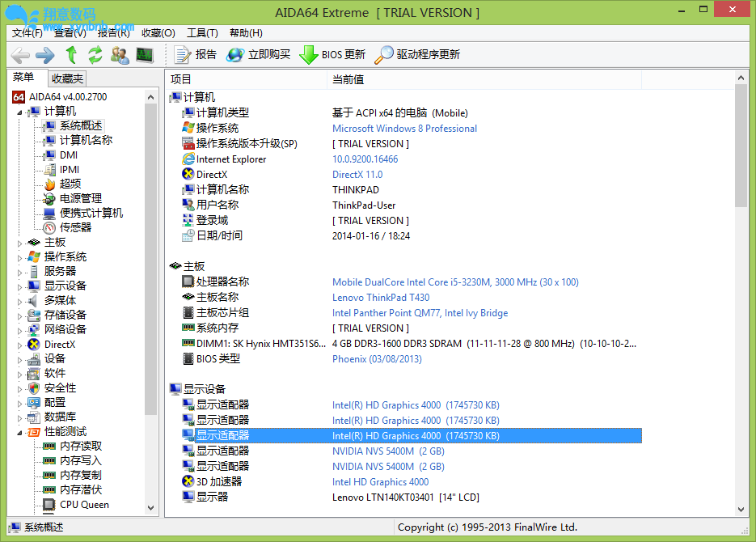Expand the DirectX tree node
This screenshot has width=756, height=542.
pyautogui.click(x=20, y=345)
